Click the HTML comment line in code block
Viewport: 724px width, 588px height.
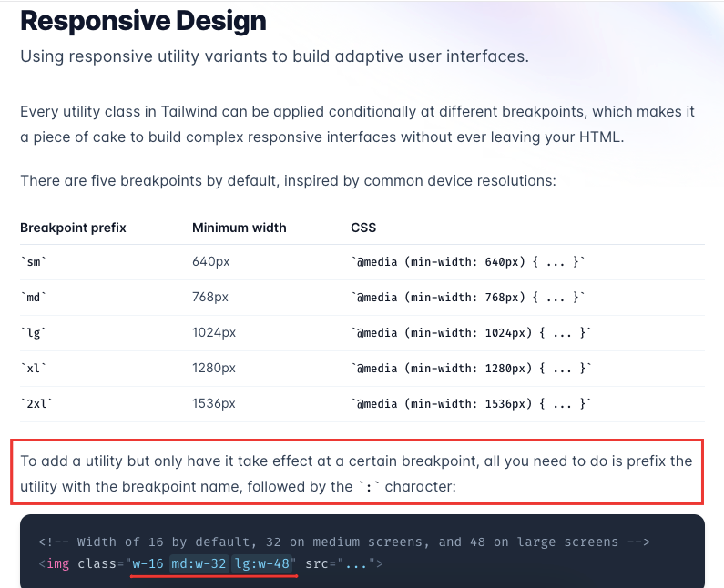(x=344, y=542)
